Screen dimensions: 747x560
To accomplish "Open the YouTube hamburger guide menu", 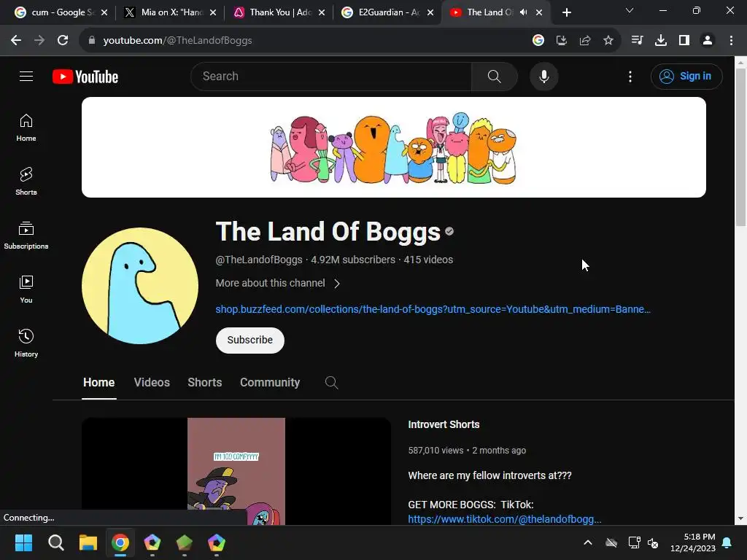I will point(26,76).
